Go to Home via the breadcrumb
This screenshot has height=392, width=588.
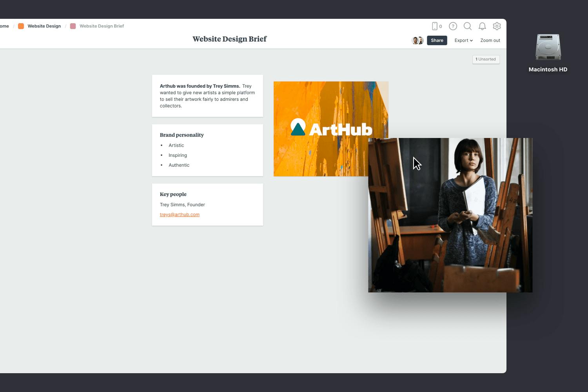[x=3, y=26]
